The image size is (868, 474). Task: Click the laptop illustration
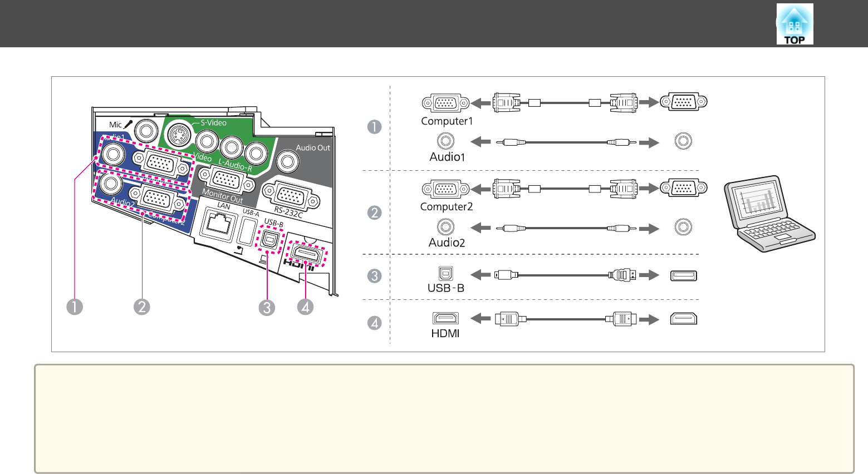(x=769, y=214)
